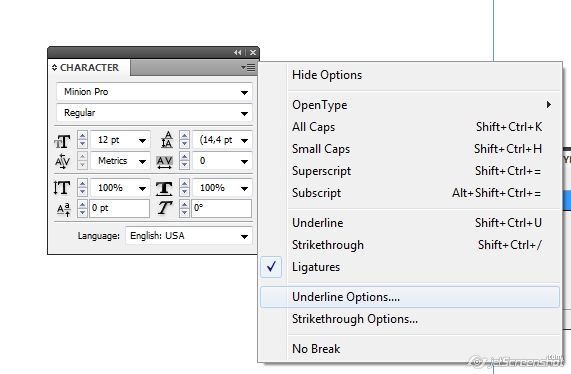This screenshot has width=571, height=374.
Task: Click the baseline shift icon
Action: 63,209
